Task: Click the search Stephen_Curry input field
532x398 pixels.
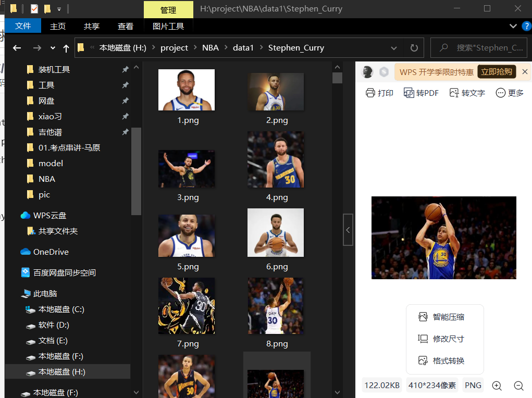Action: (x=479, y=48)
